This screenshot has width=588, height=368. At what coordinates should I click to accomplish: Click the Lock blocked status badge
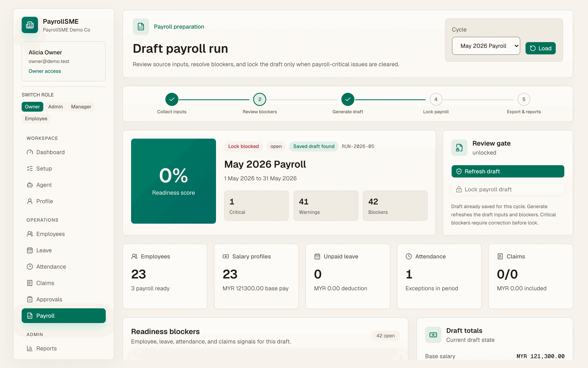pyautogui.click(x=243, y=146)
